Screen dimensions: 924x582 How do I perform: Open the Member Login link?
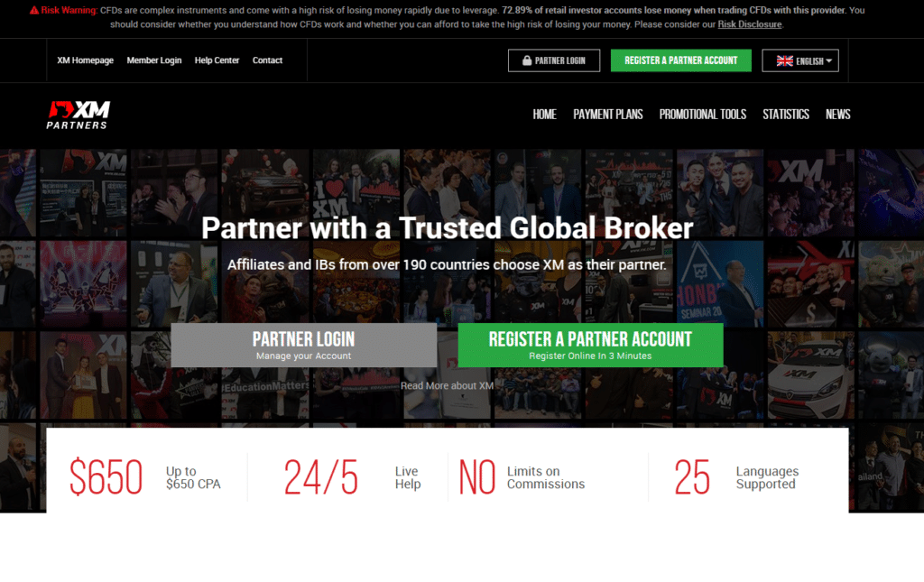click(x=153, y=60)
